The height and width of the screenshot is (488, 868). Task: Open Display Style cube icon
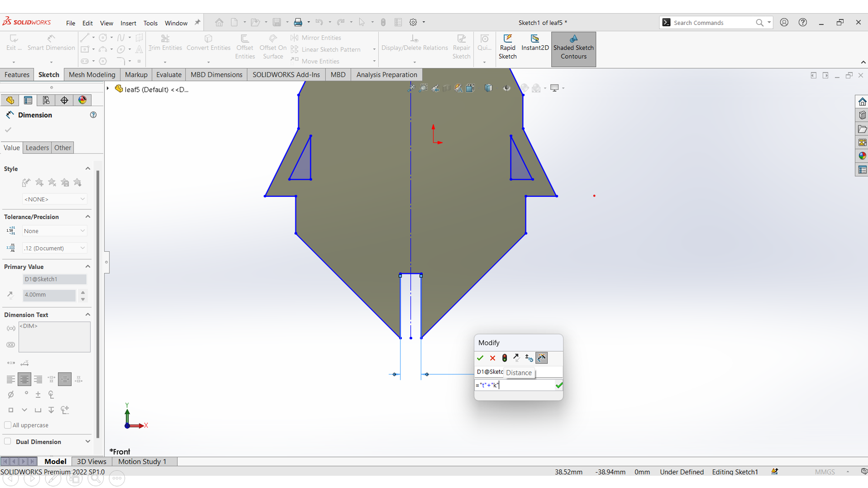(488, 88)
